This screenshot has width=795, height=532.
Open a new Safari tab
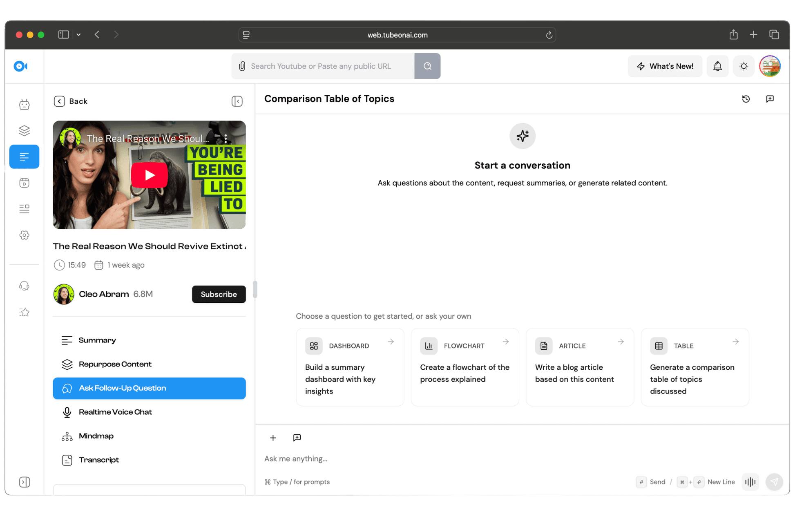pos(753,35)
